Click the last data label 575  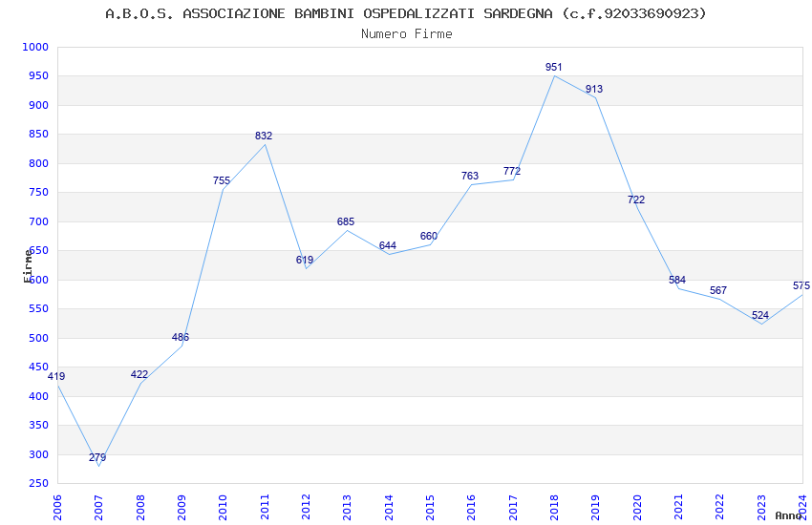pos(801,285)
